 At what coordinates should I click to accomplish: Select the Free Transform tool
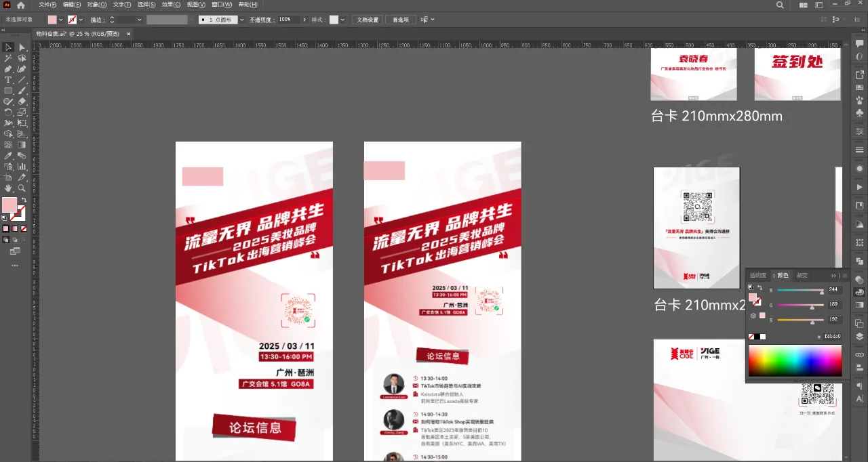22,123
